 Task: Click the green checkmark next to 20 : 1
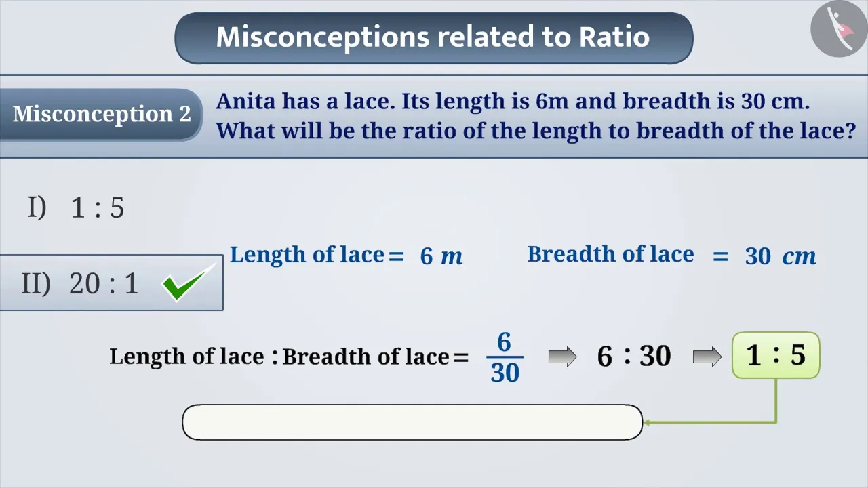click(187, 283)
